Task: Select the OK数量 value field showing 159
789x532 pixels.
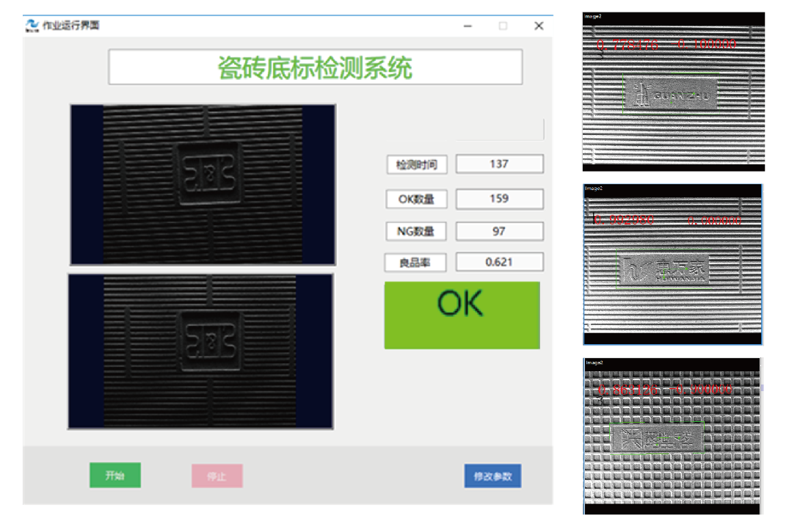Action: pos(499,199)
